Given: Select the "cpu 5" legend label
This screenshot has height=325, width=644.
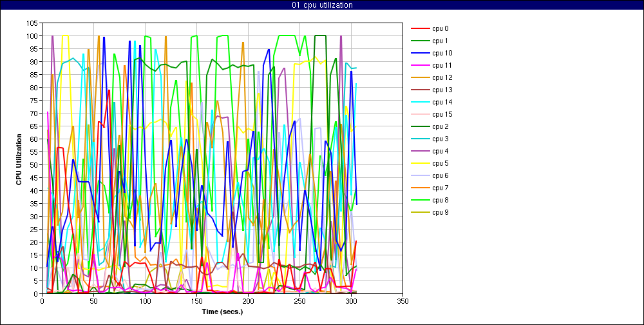Looking at the screenshot, I should click(440, 163).
